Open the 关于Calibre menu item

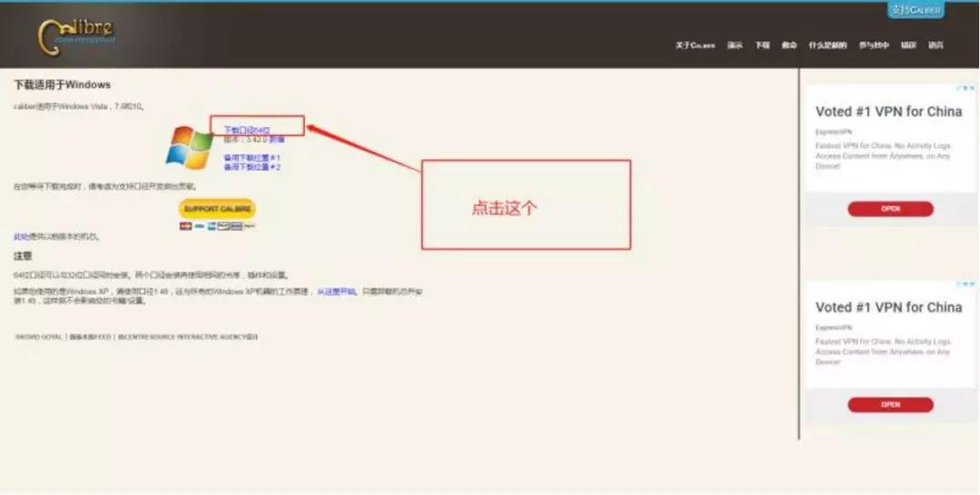pyautogui.click(x=695, y=45)
